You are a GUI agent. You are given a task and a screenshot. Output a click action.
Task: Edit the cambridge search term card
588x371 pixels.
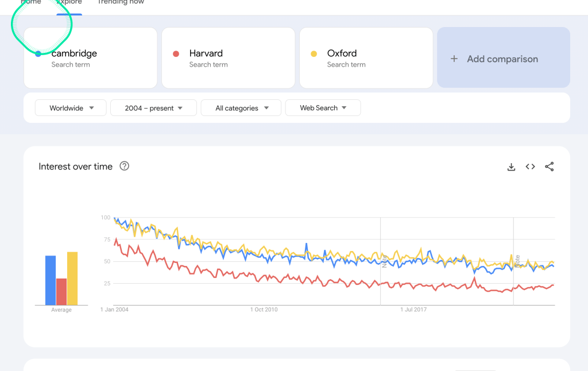click(x=90, y=58)
